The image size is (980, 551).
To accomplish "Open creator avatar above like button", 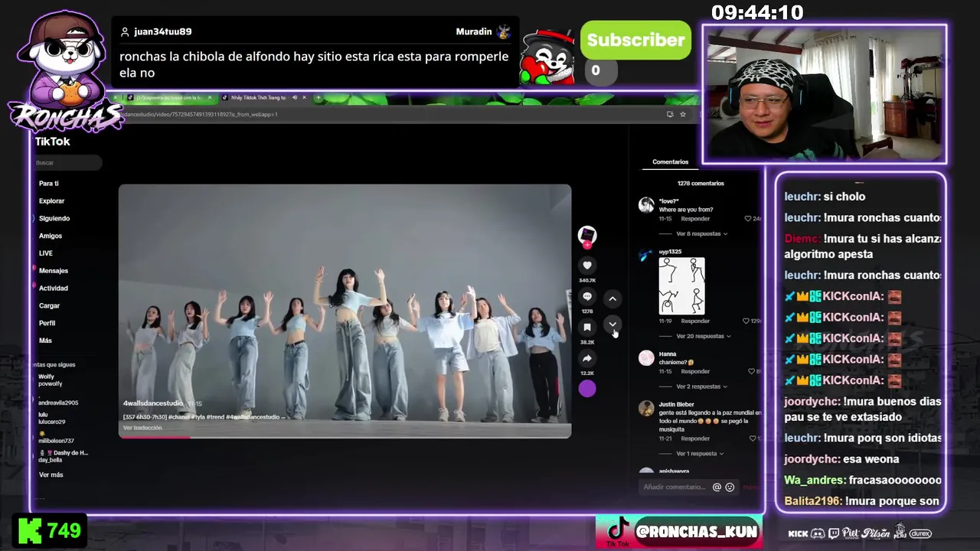I will tap(587, 235).
